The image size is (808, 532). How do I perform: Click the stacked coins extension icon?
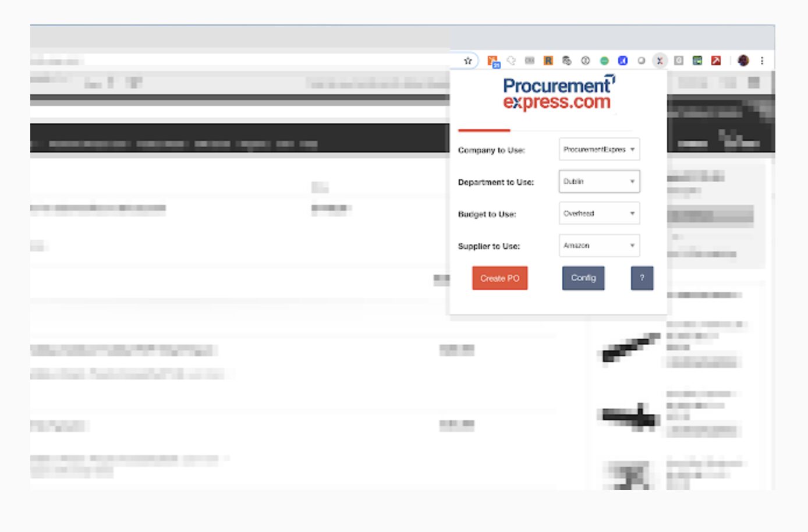[567, 61]
